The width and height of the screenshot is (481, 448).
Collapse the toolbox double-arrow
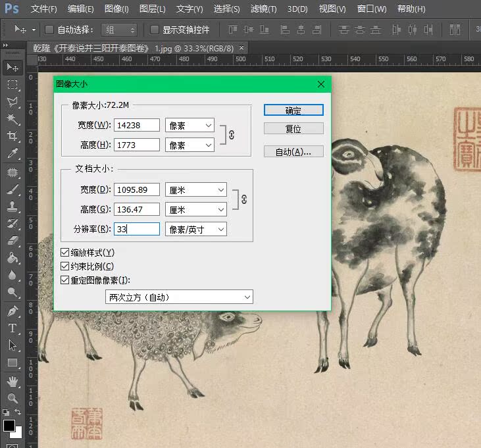5,45
